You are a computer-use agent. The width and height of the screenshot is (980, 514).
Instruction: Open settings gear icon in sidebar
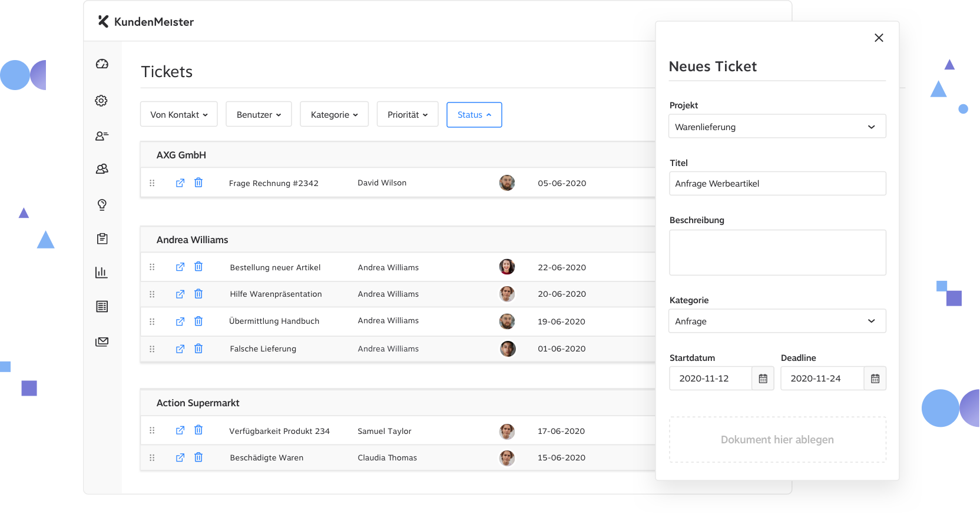tap(101, 101)
